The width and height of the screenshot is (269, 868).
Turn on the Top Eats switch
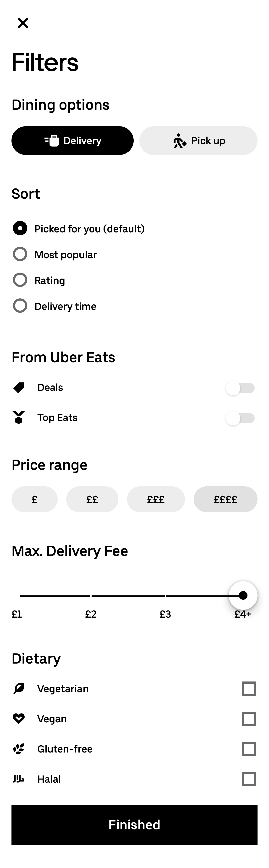[240, 418]
